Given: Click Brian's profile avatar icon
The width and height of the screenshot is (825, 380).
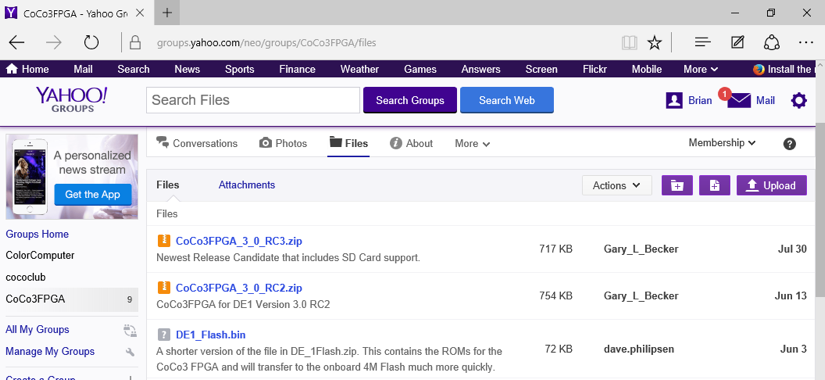Looking at the screenshot, I should [674, 100].
